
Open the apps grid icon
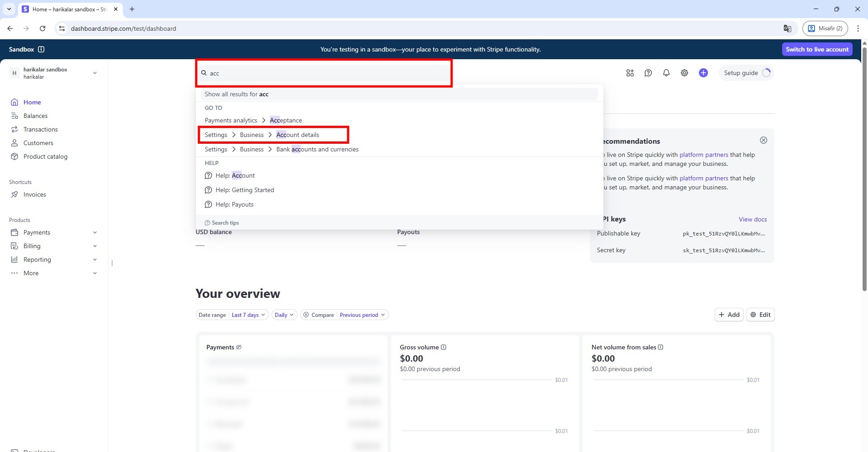click(x=630, y=73)
